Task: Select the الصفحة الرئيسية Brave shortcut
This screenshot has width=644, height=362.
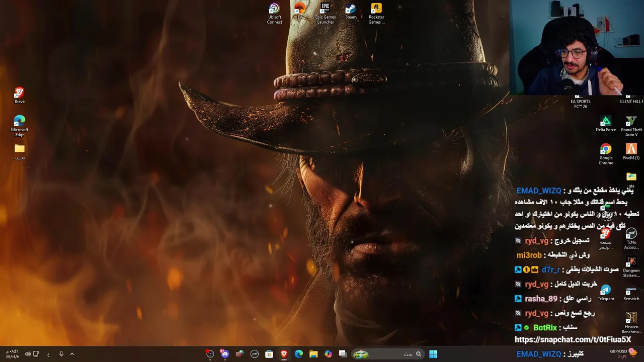Action: [x=606, y=239]
